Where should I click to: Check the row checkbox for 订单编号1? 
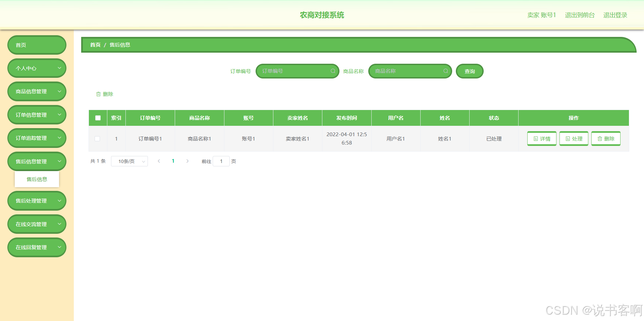[x=97, y=139]
